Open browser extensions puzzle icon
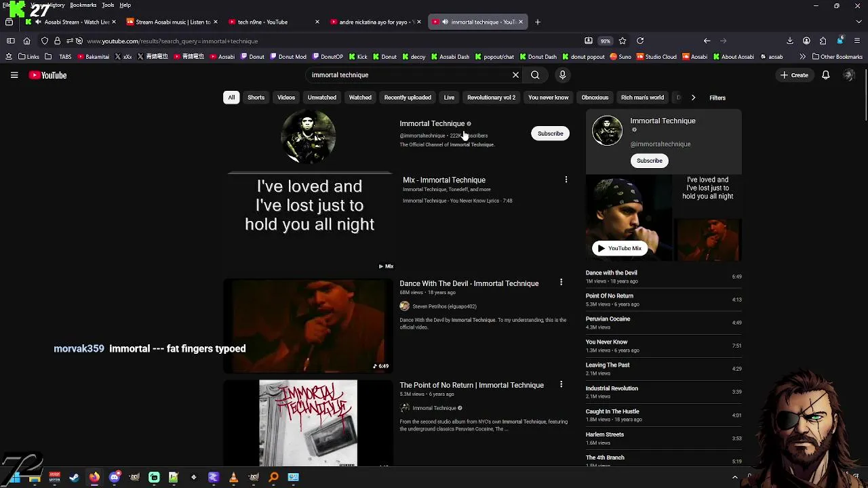Image resolution: width=868 pixels, height=488 pixels. click(x=823, y=41)
